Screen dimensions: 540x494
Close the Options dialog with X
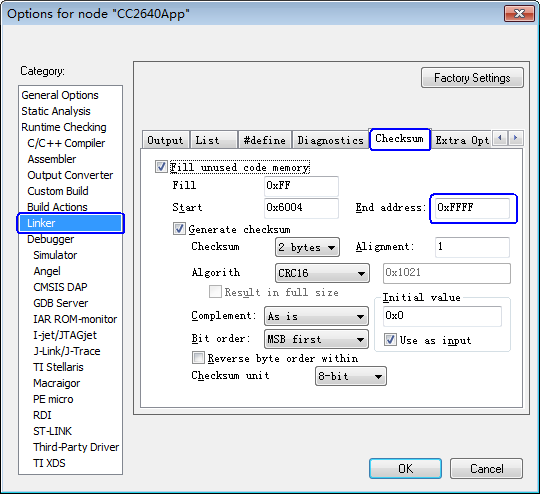click(519, 14)
